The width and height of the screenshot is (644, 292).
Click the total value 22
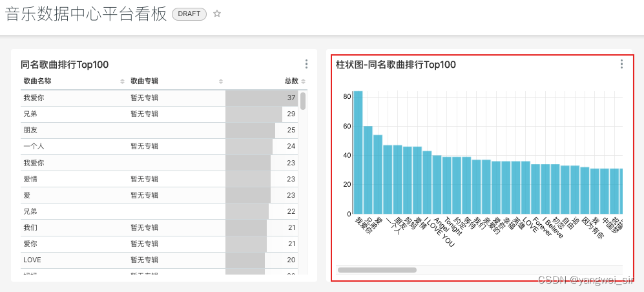[291, 211]
